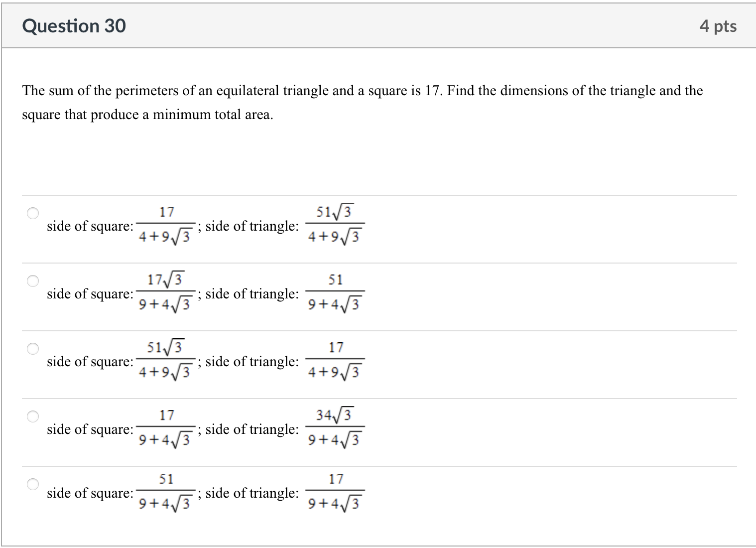Viewport: 756px width, 548px height.
Task: Click the fourth answer row text
Action: coord(89,429)
